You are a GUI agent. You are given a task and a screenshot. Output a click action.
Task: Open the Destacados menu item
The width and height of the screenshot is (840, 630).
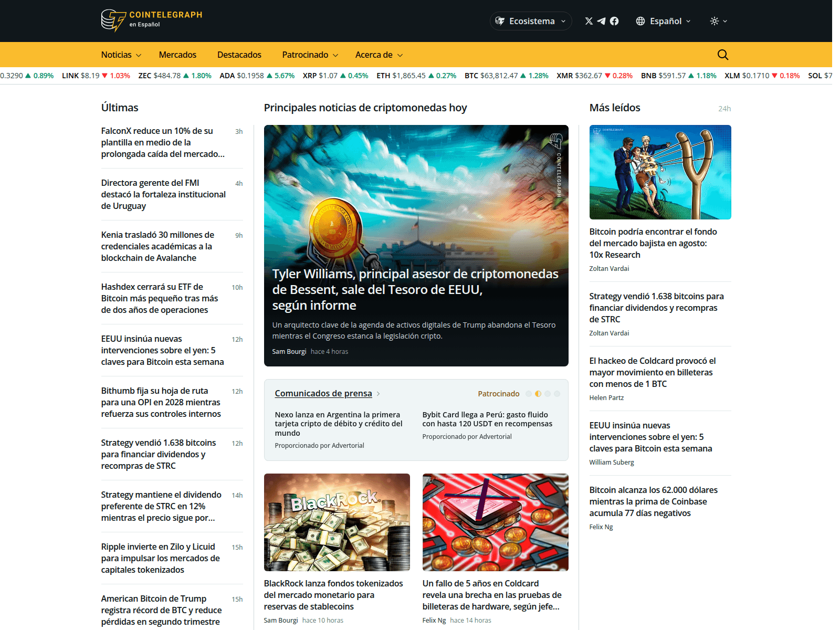[x=239, y=55]
